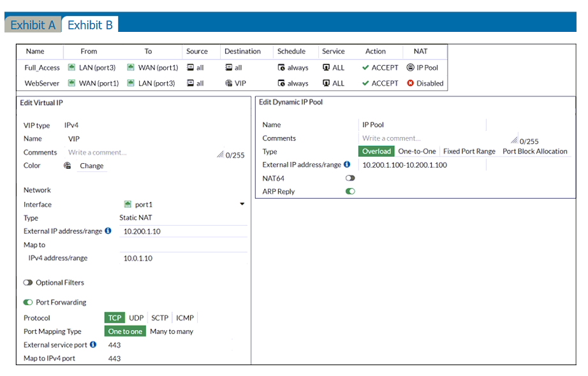Click the Map to IPv4 port value 443
The width and height of the screenshot is (588, 376).
114,358
